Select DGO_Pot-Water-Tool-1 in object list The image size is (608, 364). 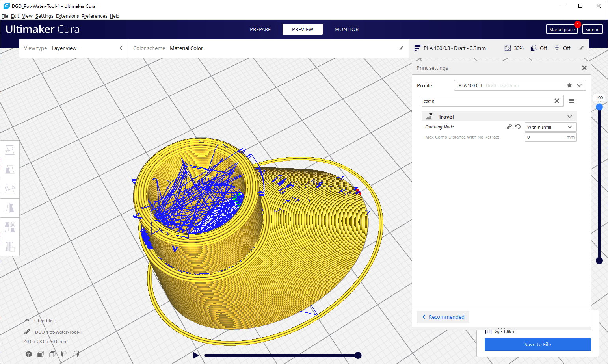[58, 332]
